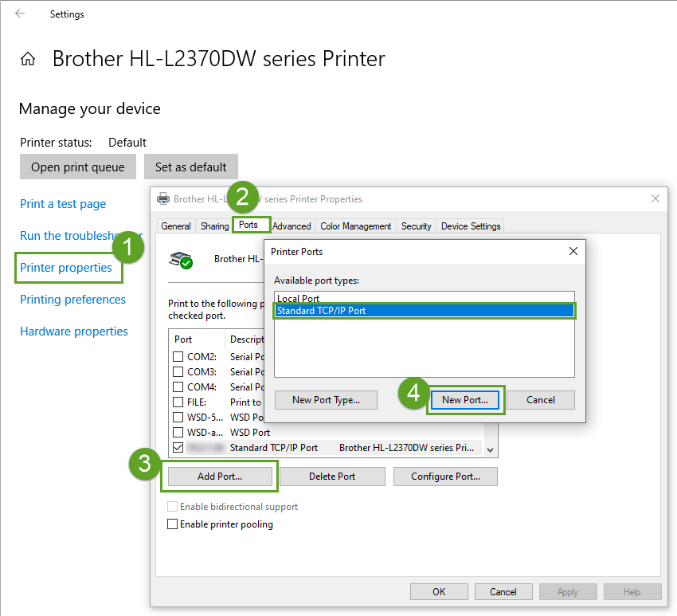Click the New Port button
The height and width of the screenshot is (616, 677).
[465, 399]
